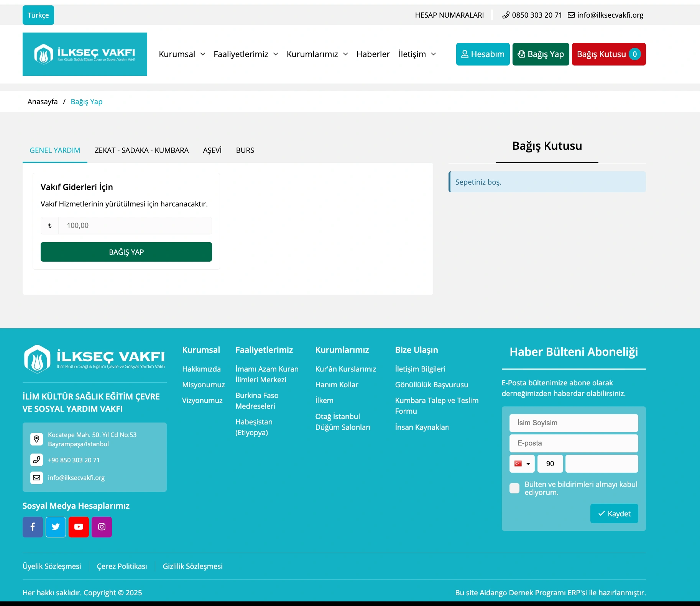Click the Kaydet newsletter button
The width and height of the screenshot is (700, 606).
click(x=614, y=514)
